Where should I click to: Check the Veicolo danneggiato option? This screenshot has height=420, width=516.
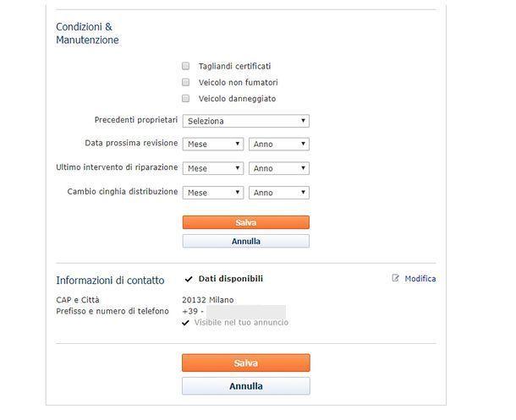(186, 98)
